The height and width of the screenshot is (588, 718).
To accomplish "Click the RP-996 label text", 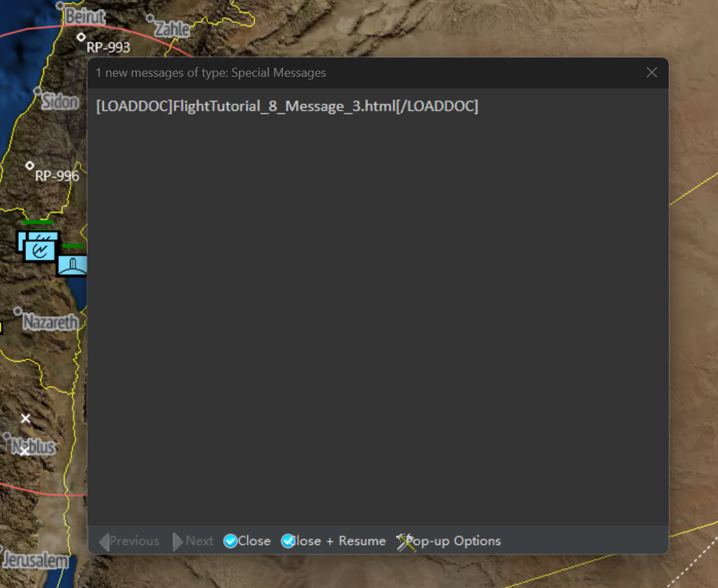I will (57, 176).
